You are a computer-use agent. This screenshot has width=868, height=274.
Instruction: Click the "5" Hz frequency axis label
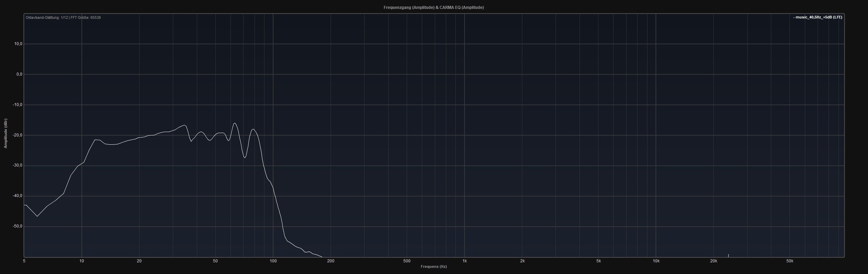(24, 261)
